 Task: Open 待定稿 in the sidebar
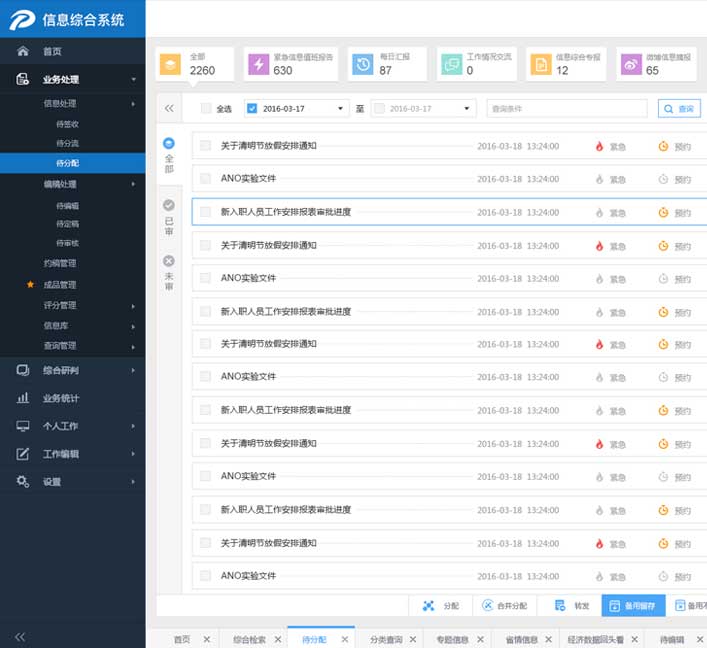[x=68, y=224]
